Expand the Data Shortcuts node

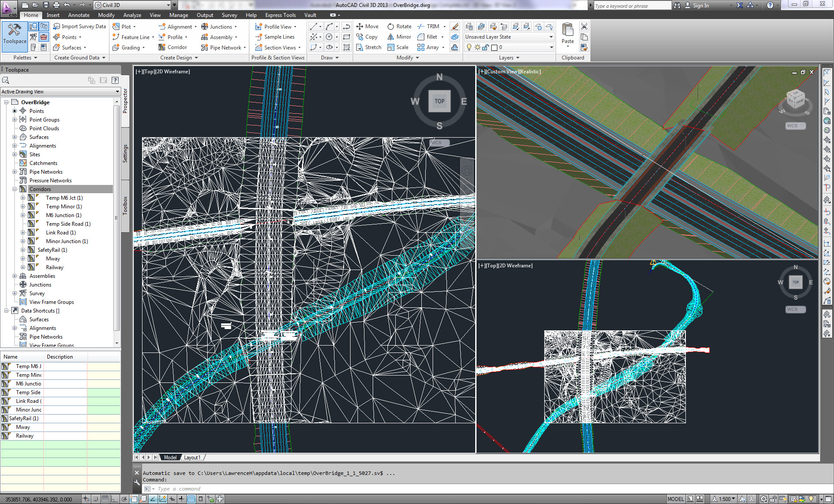point(5,311)
